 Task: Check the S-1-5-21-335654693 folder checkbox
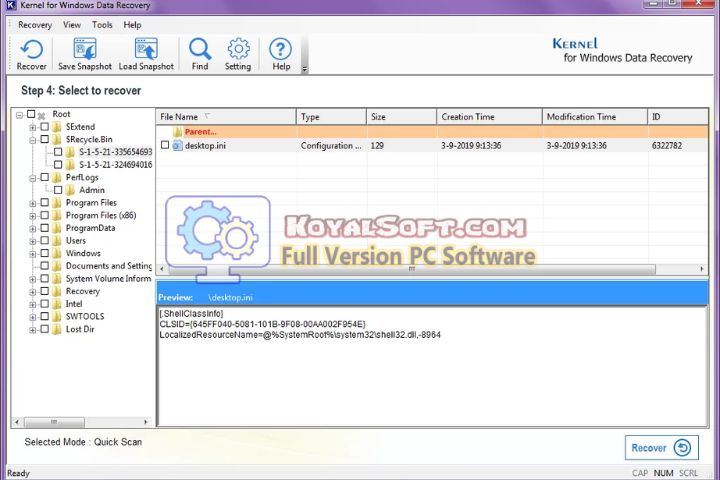(58, 152)
